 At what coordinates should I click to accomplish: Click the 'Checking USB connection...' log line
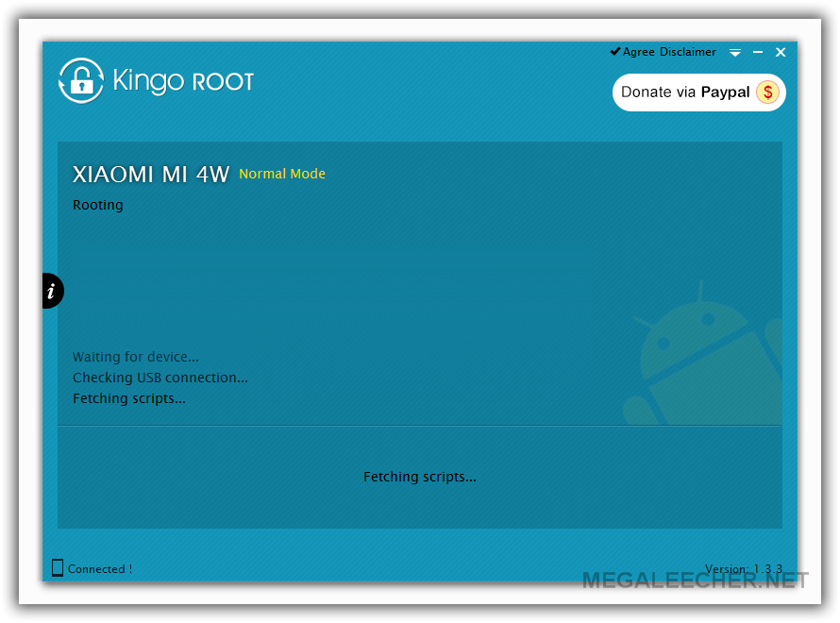[x=160, y=378]
